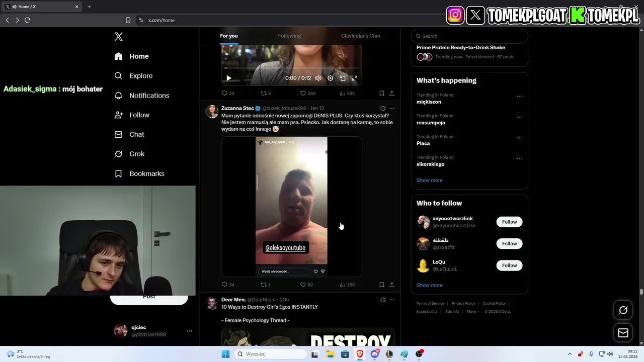This screenshot has width=644, height=362.
Task: Open the more menu on Zuzanna Stec's post
Action: [x=392, y=108]
